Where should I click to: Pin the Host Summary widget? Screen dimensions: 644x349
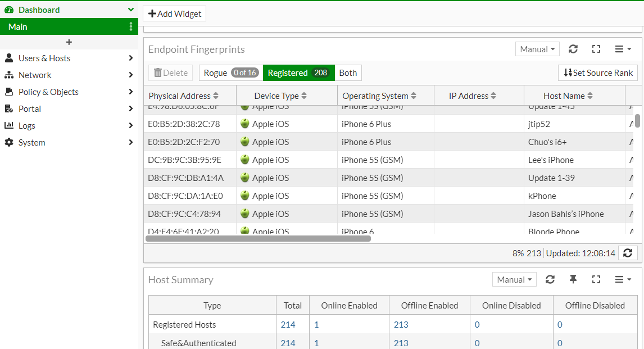[x=573, y=279]
